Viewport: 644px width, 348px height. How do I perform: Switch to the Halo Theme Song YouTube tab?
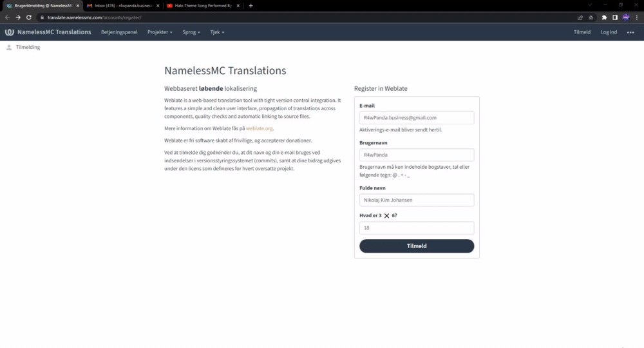(x=203, y=6)
